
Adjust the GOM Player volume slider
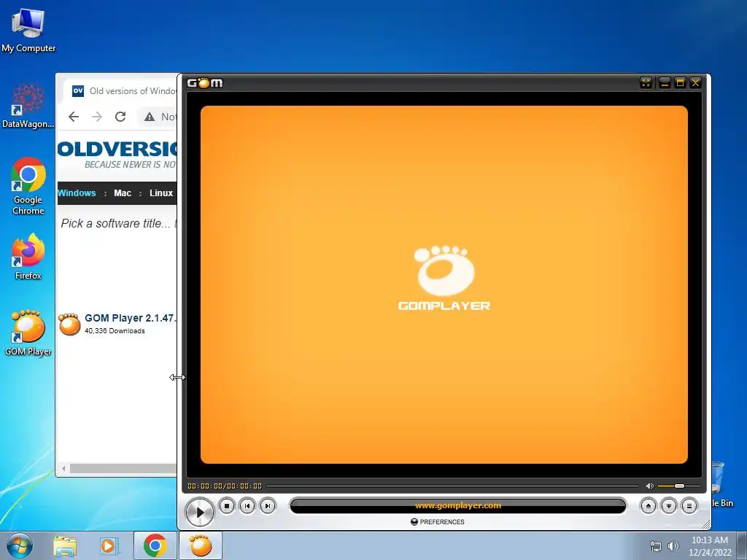[678, 486]
